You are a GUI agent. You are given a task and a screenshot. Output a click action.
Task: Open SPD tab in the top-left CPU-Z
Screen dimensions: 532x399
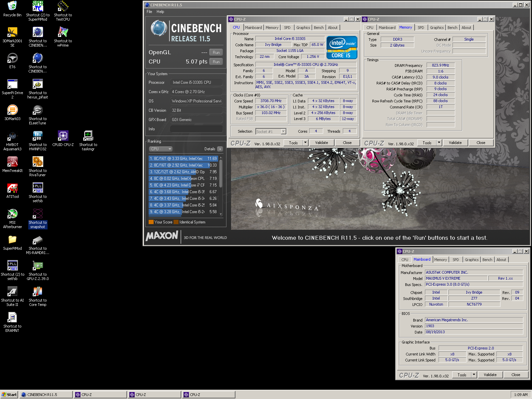[x=287, y=28]
